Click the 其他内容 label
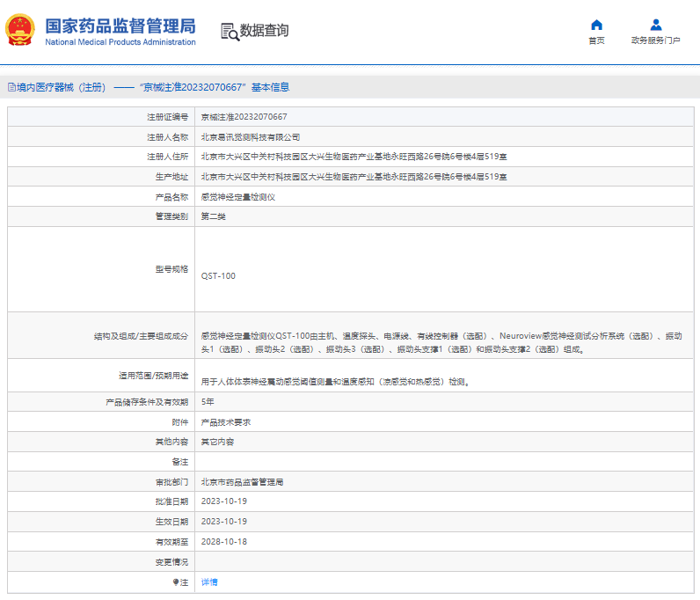 tap(171, 442)
